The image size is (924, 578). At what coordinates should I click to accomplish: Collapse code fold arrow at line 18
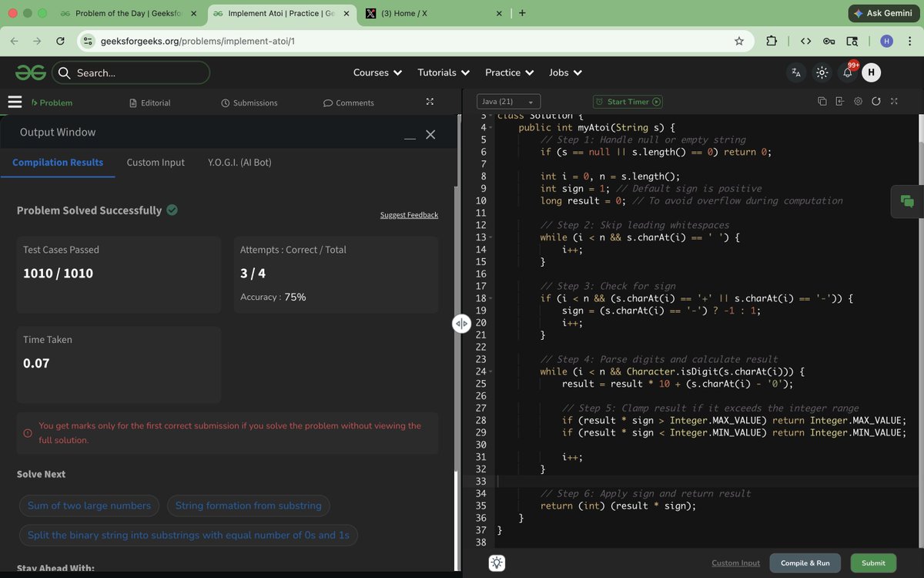[x=492, y=298]
